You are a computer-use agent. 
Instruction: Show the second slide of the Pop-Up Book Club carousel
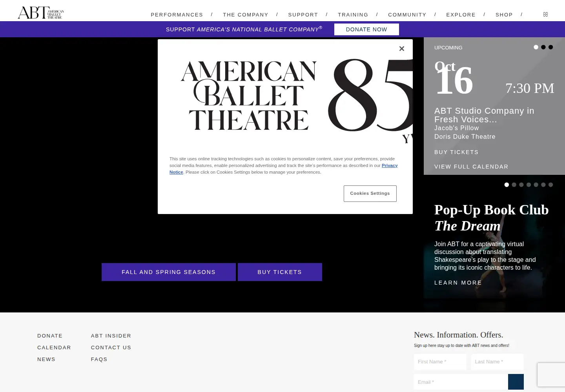[514, 185]
